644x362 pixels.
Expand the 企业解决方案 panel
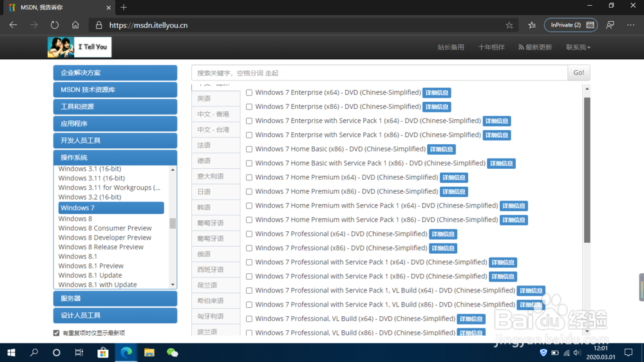coord(115,73)
